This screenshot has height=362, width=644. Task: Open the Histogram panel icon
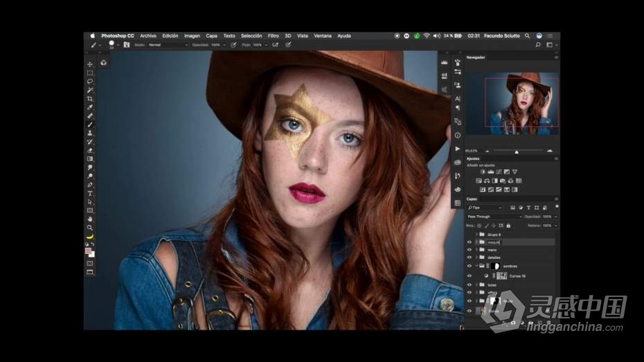[445, 62]
